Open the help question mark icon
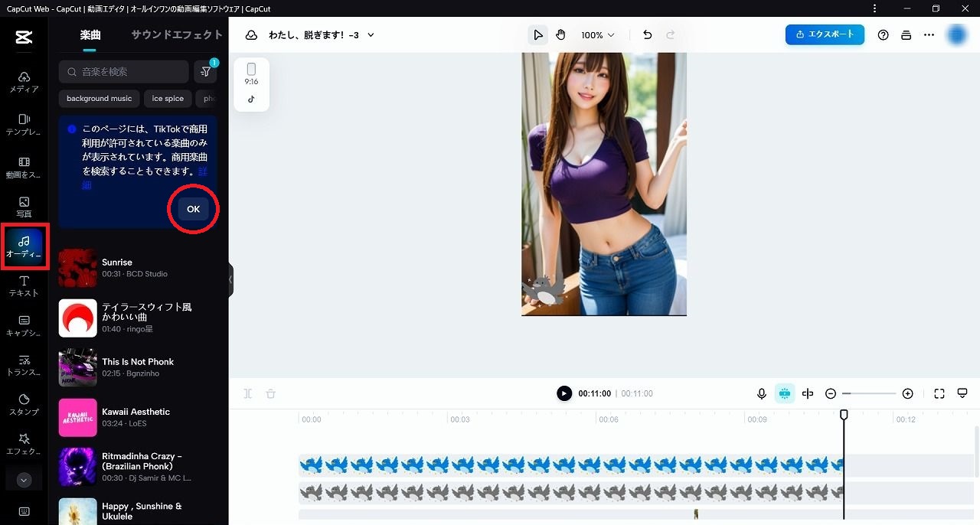Image resolution: width=980 pixels, height=525 pixels. point(883,35)
